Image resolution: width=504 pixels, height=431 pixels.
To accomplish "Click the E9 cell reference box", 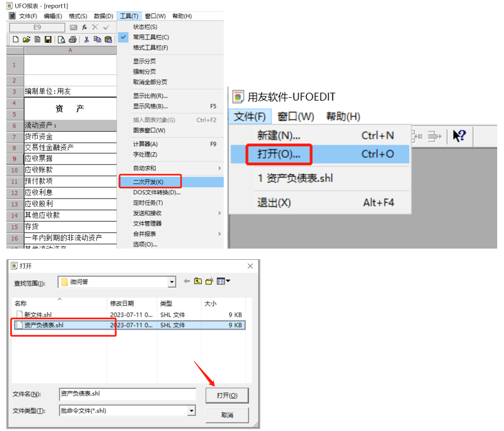I will coord(37,27).
